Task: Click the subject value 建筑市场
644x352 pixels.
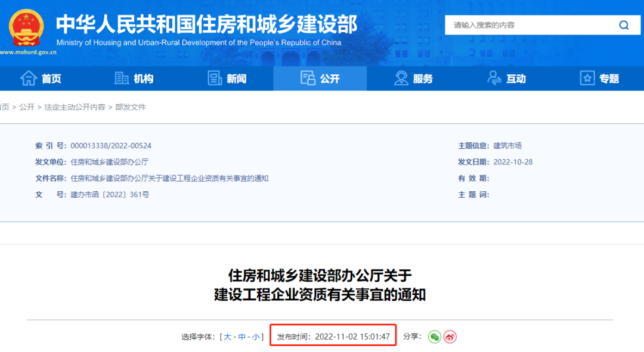Action: pyautogui.click(x=507, y=146)
